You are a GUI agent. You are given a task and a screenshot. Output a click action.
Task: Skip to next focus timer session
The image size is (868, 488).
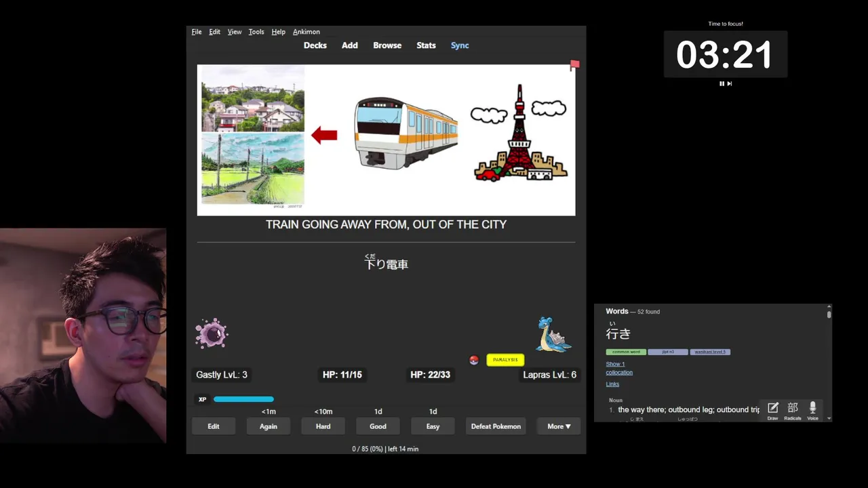coord(730,83)
